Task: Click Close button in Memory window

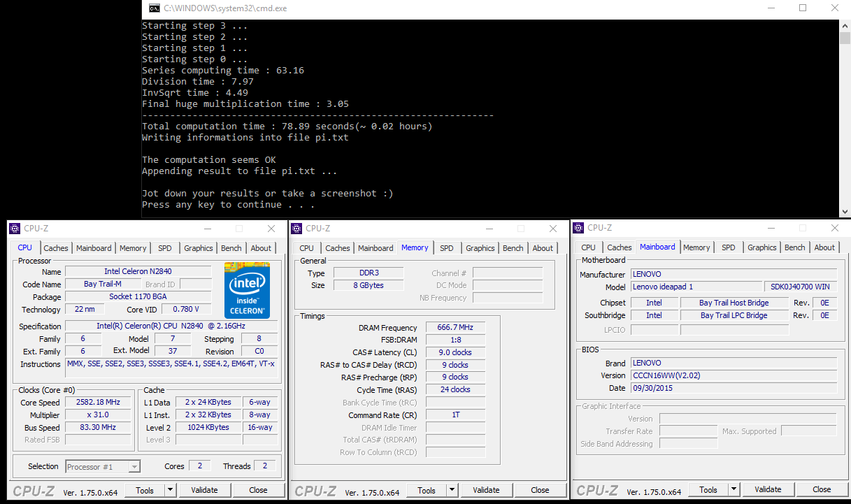Action: [540, 490]
